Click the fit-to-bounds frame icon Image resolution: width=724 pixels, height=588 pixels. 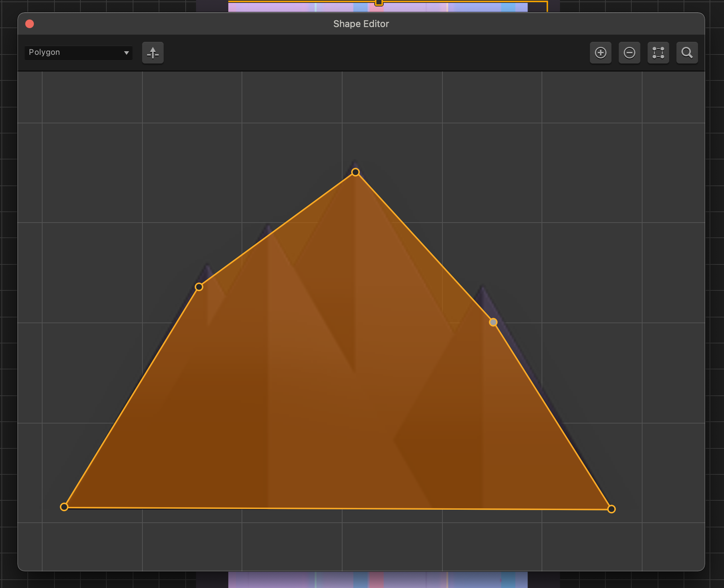pos(658,53)
